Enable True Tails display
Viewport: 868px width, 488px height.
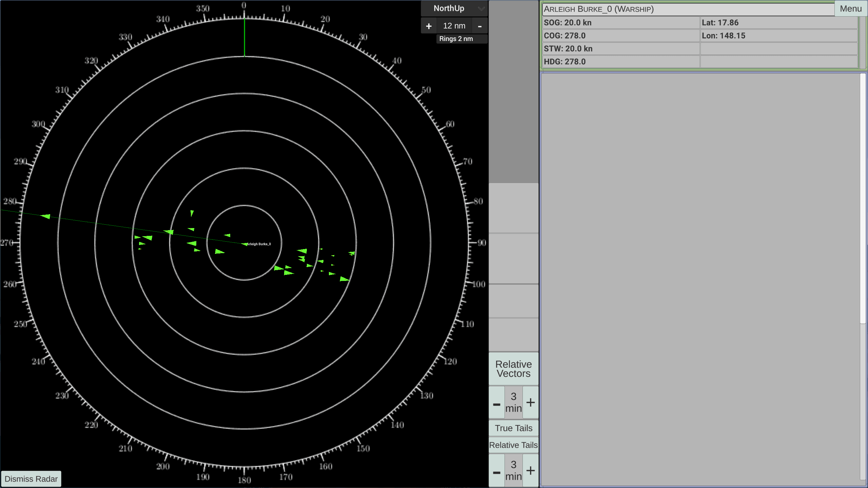pos(514,428)
